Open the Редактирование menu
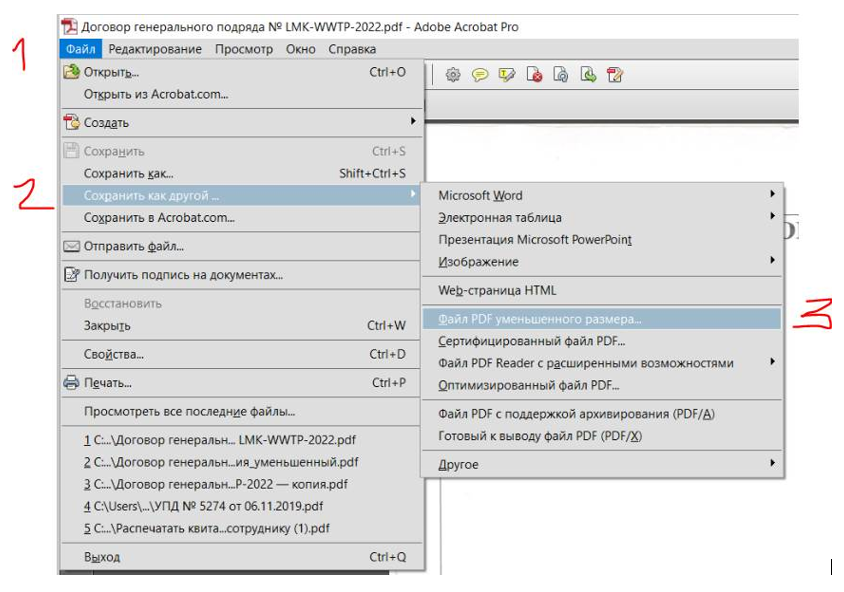 coord(155,49)
